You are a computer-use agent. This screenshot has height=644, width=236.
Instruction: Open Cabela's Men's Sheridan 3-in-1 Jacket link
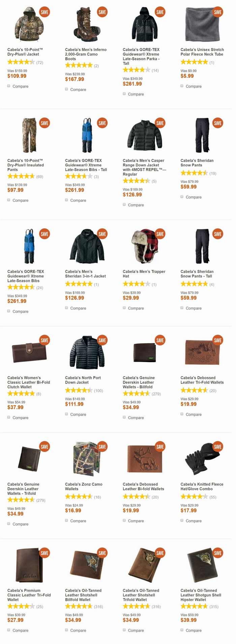pos(85,274)
